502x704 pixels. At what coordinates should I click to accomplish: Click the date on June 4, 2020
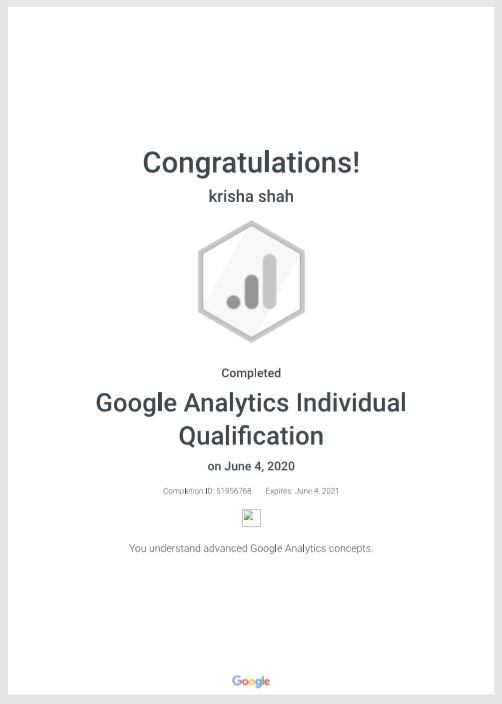(251, 466)
